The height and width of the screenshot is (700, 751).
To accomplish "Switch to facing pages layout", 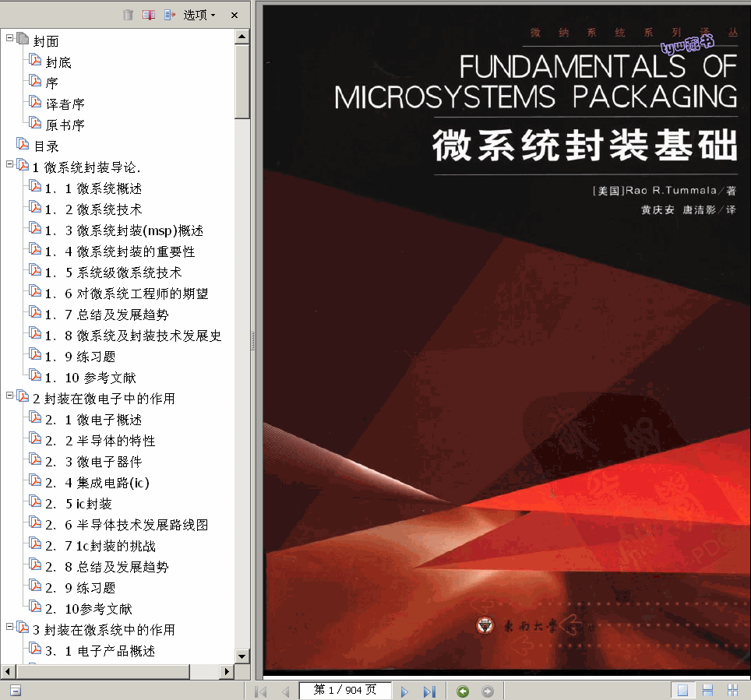I will (x=732, y=691).
